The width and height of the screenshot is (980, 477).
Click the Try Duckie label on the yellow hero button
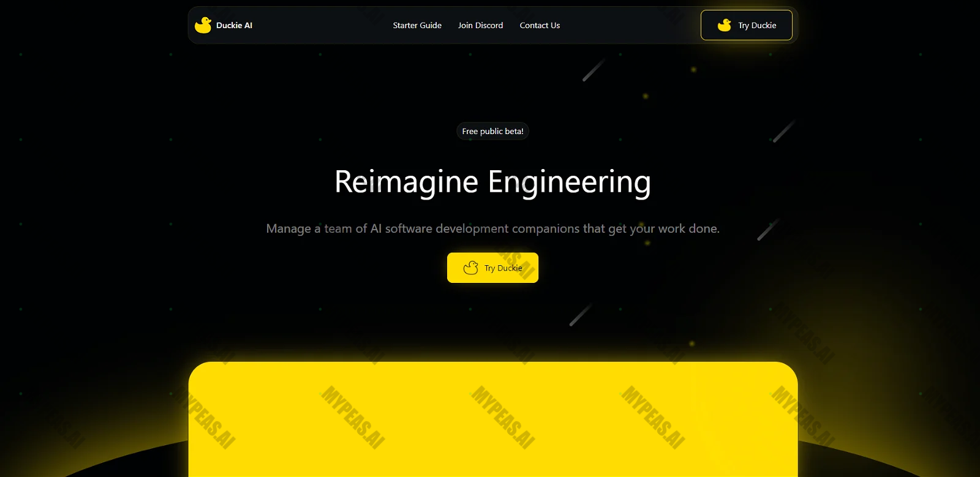[x=503, y=268]
